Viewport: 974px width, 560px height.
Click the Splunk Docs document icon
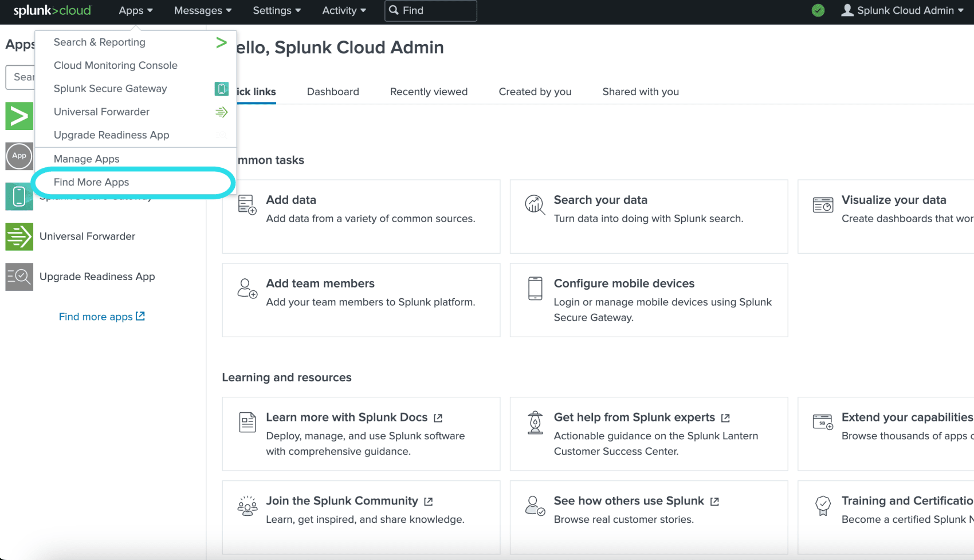[247, 422]
